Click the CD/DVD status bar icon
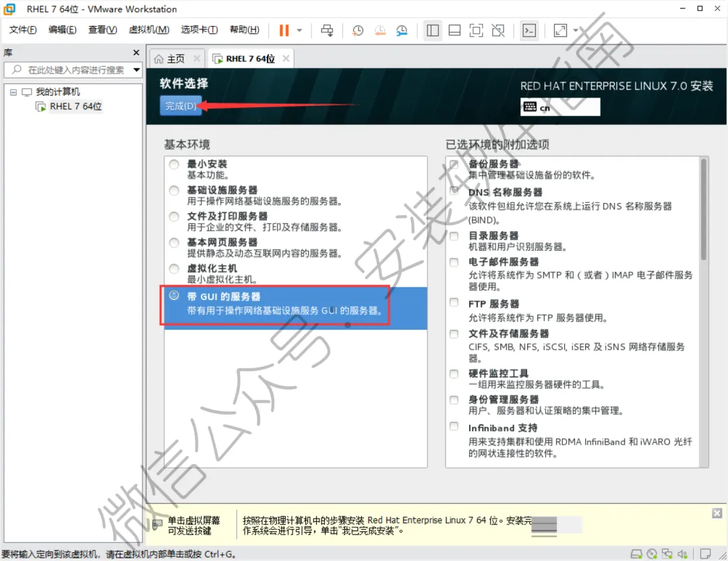The height and width of the screenshot is (561, 728). 652,554
